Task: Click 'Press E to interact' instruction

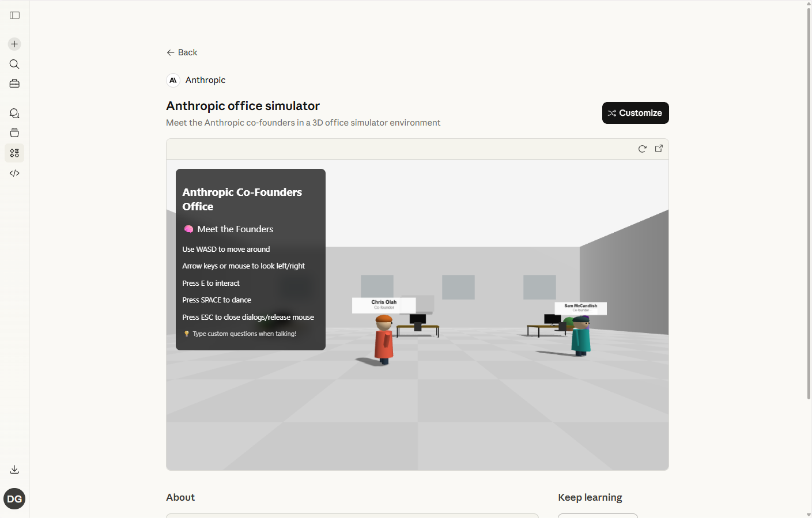Action: 211,283
